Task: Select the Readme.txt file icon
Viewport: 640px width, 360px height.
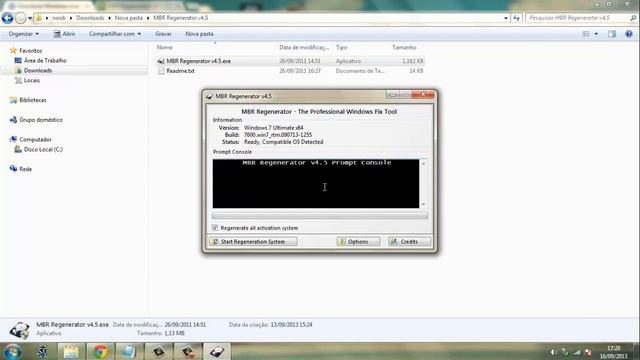Action: 161,71
